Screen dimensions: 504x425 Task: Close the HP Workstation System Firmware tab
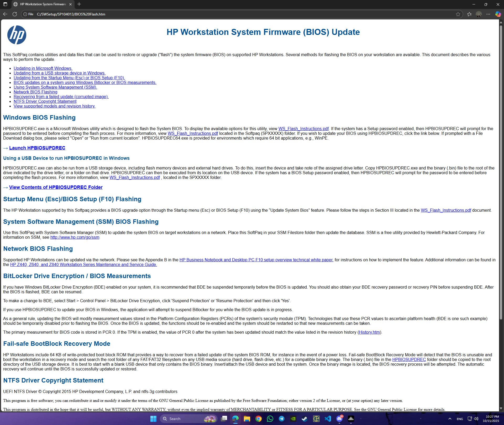(x=70, y=4)
